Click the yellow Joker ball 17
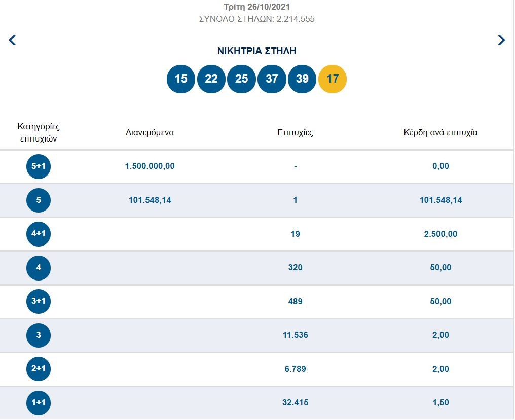The image size is (515, 420). tap(333, 79)
